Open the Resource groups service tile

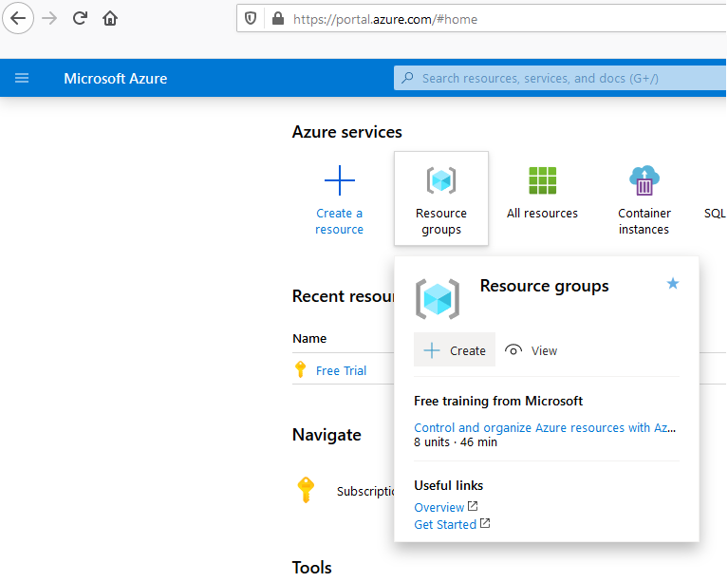coord(441,198)
